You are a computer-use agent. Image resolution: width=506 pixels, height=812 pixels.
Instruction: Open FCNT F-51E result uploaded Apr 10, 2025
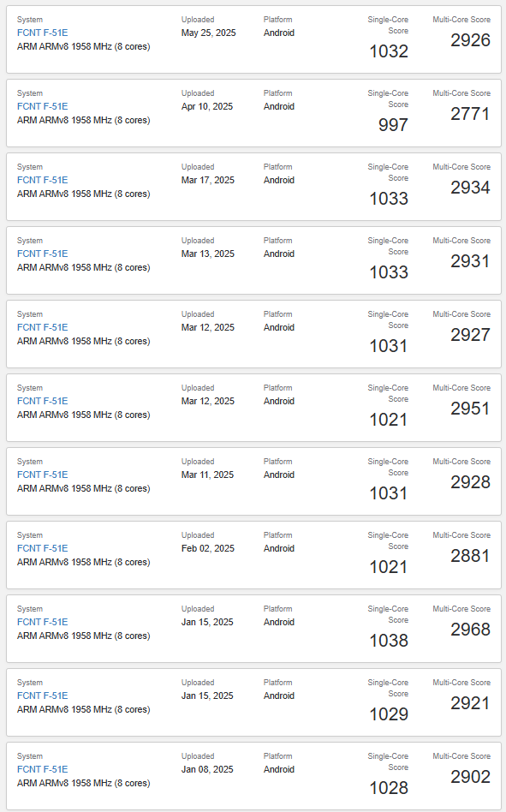[x=43, y=106]
